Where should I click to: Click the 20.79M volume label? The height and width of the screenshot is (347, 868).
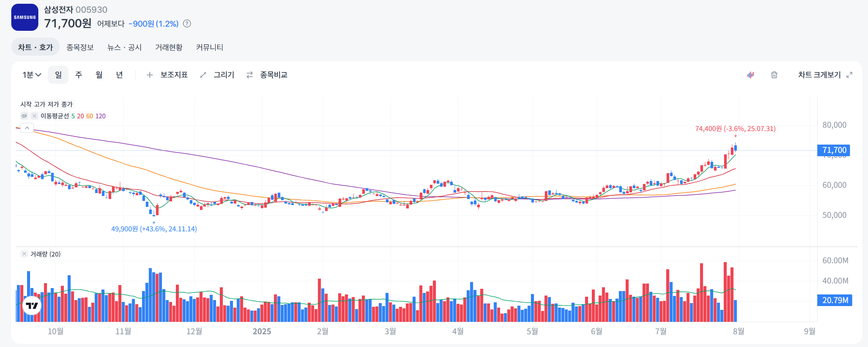(835, 300)
